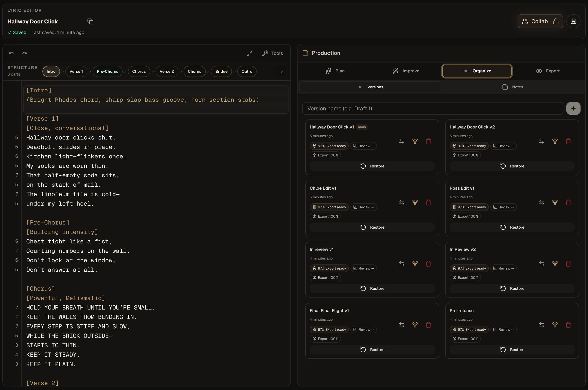Screen dimensions: 588x390
Task: Compare Hallway Door Click v1 version
Action: click(x=402, y=141)
